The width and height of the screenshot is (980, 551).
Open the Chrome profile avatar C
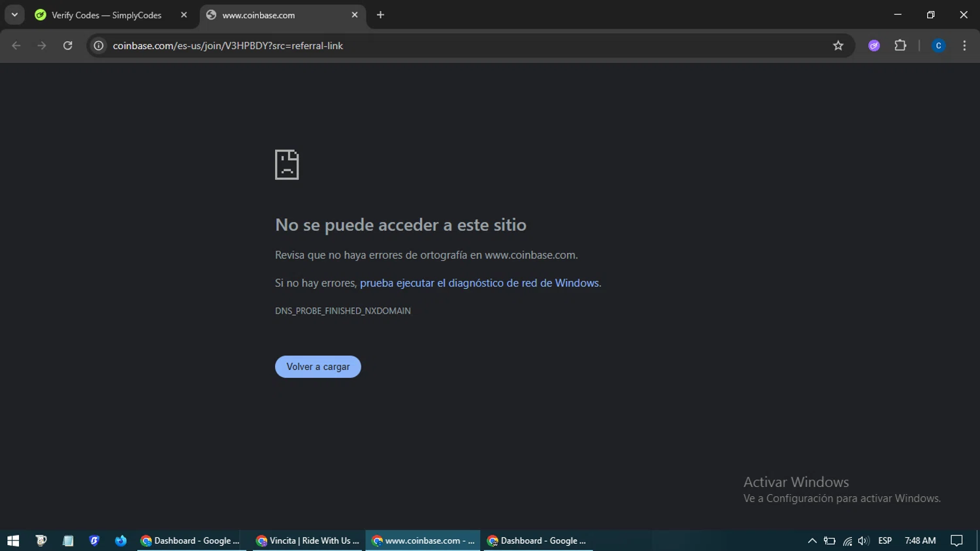pyautogui.click(x=938, y=46)
